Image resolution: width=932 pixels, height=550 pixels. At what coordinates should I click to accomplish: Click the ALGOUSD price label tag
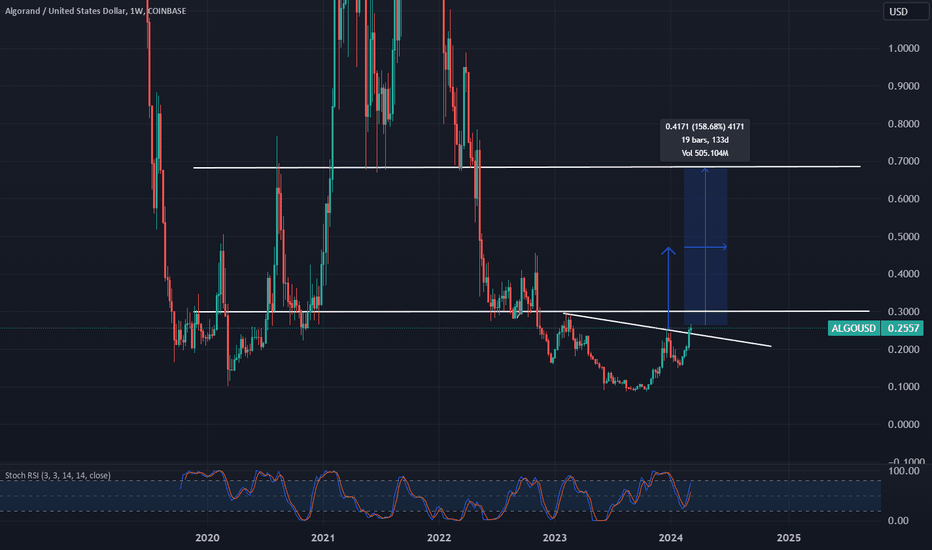click(x=854, y=328)
